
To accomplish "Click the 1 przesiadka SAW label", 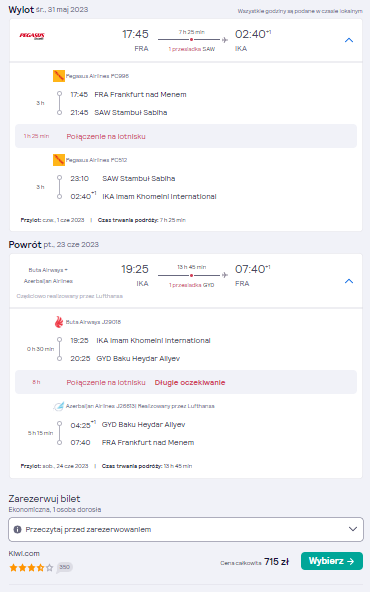I will pyautogui.click(x=192, y=49).
